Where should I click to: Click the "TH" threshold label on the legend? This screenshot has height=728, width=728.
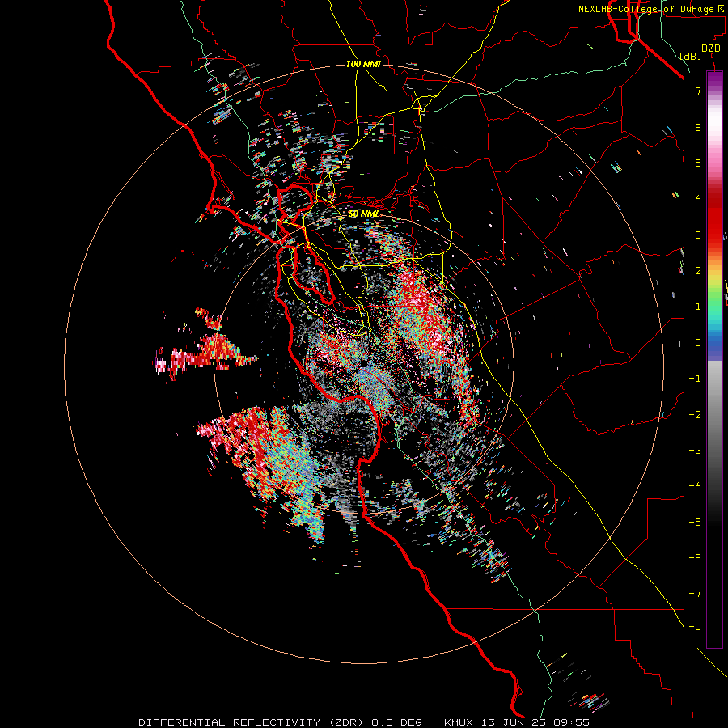pos(695,629)
